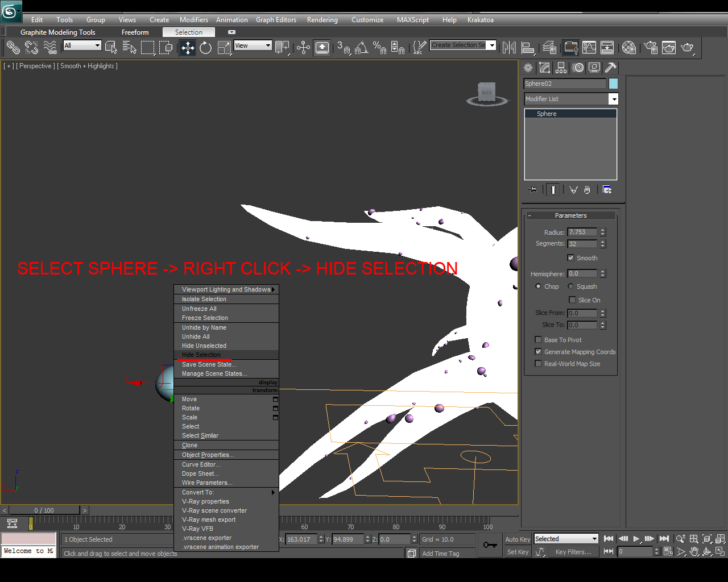Select the Chop radio button
The height and width of the screenshot is (582, 728).
coord(538,286)
